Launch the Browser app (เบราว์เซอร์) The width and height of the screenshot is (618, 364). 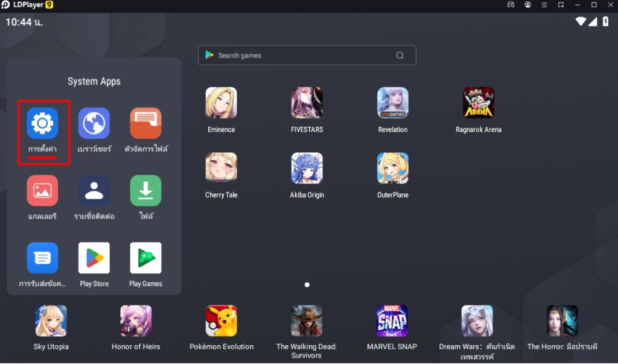point(94,123)
